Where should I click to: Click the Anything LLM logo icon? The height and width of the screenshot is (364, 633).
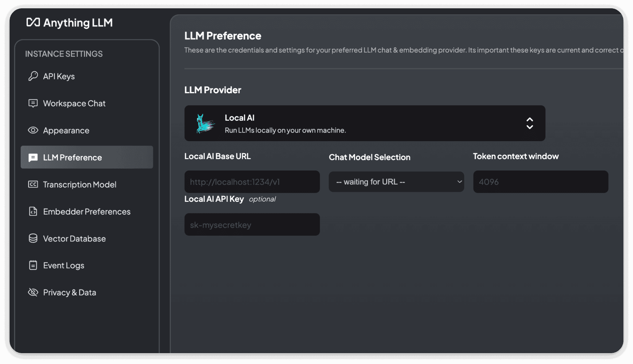33,22
